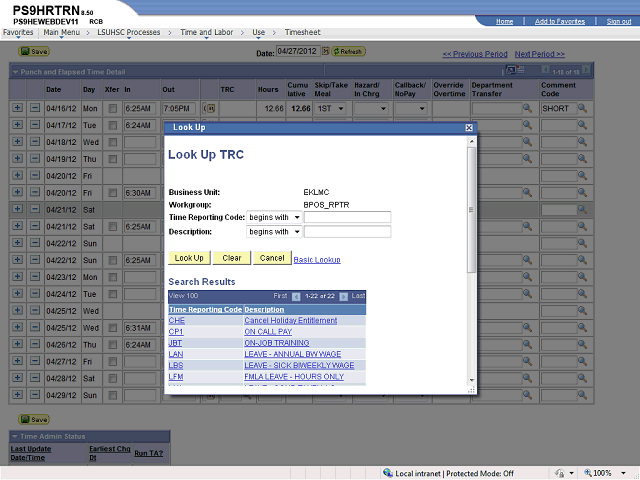Open the Main Menu navigation item

pyautogui.click(x=62, y=32)
